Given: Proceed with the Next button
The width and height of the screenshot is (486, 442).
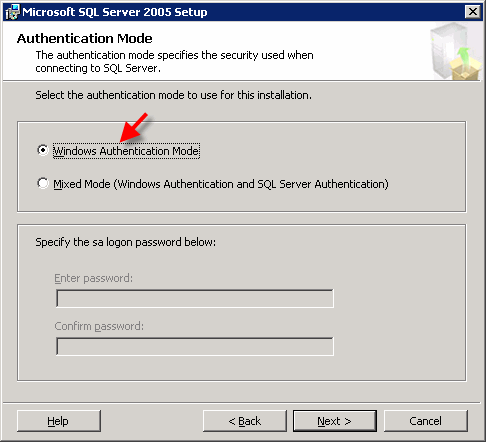Looking at the screenshot, I should (335, 421).
